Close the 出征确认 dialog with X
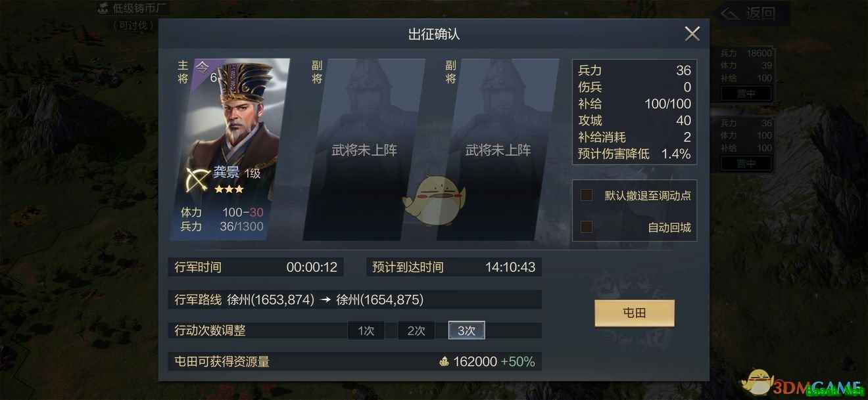 [692, 33]
